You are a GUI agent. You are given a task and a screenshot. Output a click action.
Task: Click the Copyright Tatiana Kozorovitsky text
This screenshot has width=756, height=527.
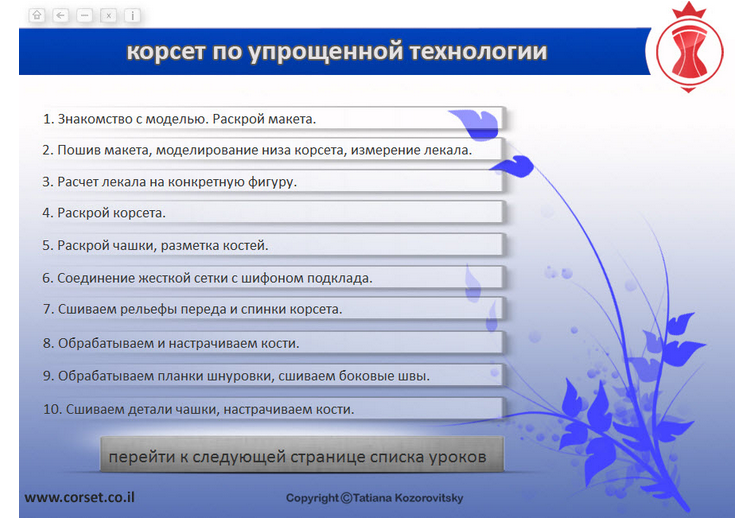375,498
